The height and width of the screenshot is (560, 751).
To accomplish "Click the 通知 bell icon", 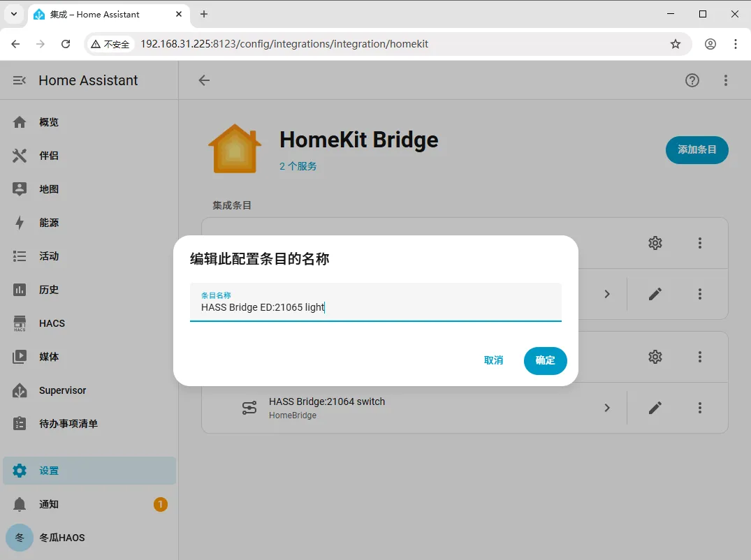I will [20, 504].
